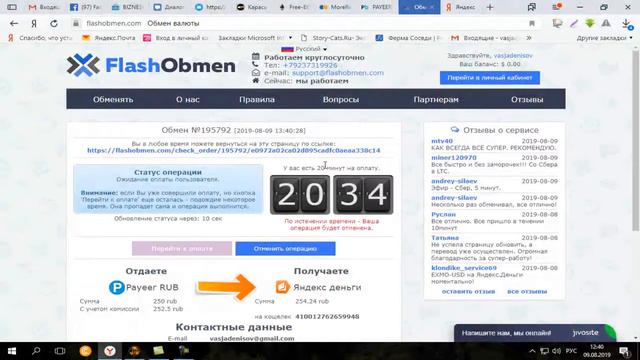The width and height of the screenshot is (640, 360).
Task: Open Task View on the taskbar
Action: [x=60, y=351]
